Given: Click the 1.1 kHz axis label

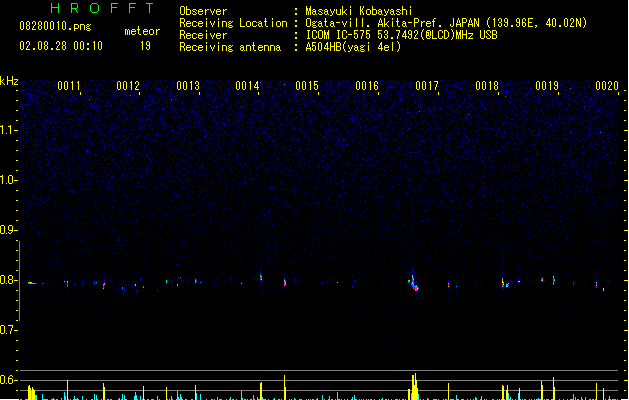Looking at the screenshot, I should tap(8, 130).
